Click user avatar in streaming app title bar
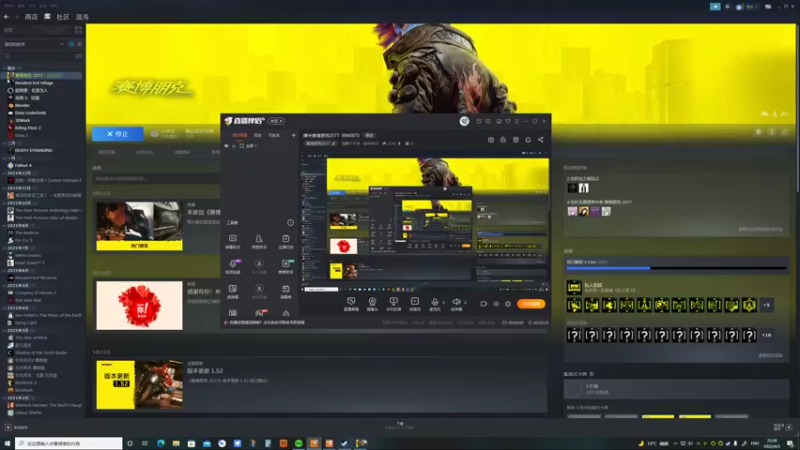Screen dimensions: 800x450 tap(464, 121)
